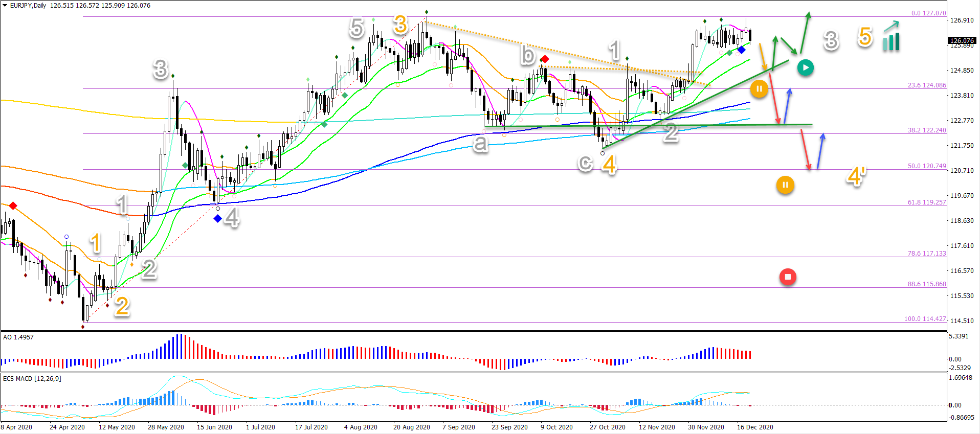This screenshot has width=980, height=434.
Task: Click the 28 May 2020 date marker
Action: [166, 427]
